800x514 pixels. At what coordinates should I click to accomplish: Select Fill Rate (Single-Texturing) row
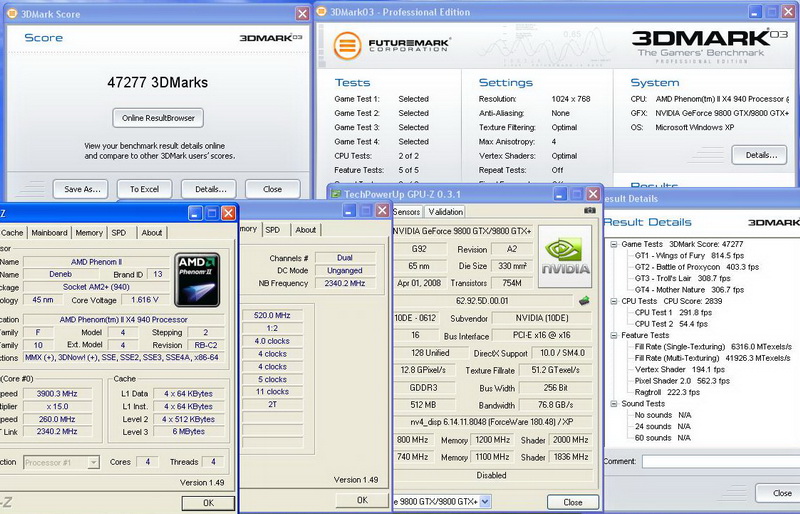[713, 347]
